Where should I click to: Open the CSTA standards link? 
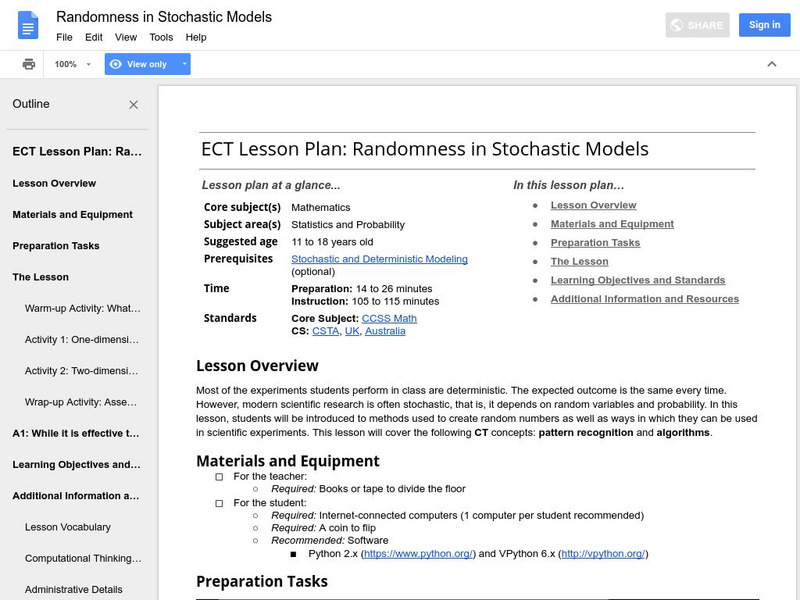[324, 331]
